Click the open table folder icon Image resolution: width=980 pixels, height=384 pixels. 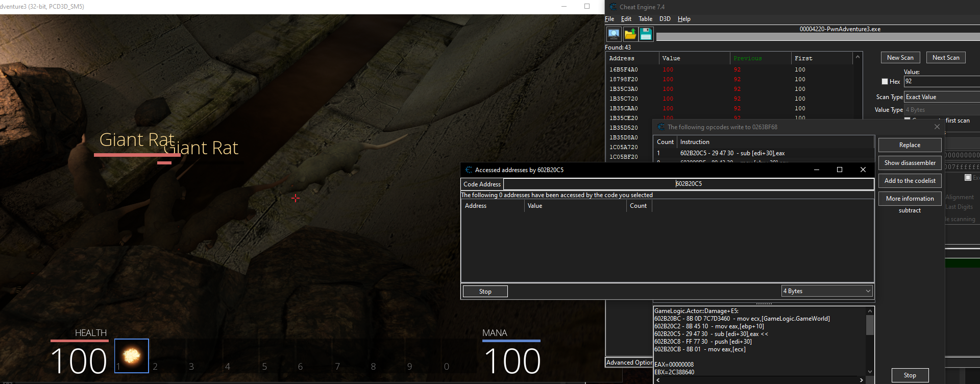[630, 34]
